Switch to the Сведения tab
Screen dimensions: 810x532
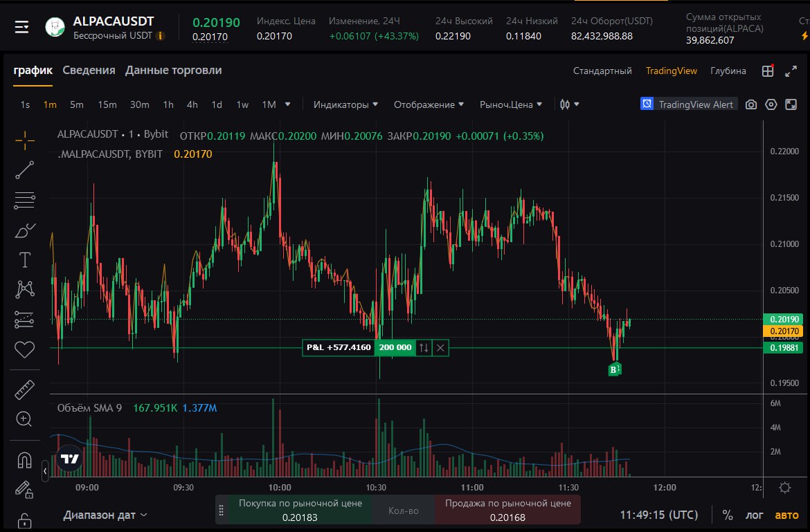point(89,71)
